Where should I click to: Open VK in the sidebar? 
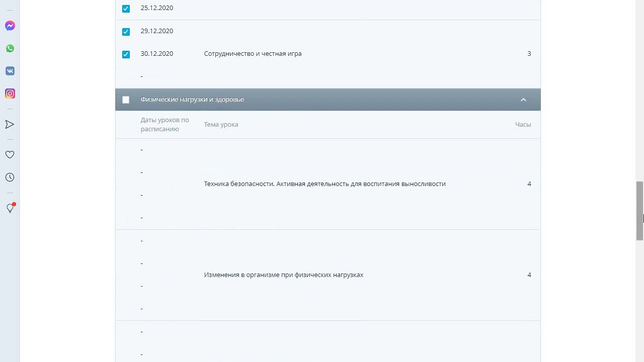(10, 71)
